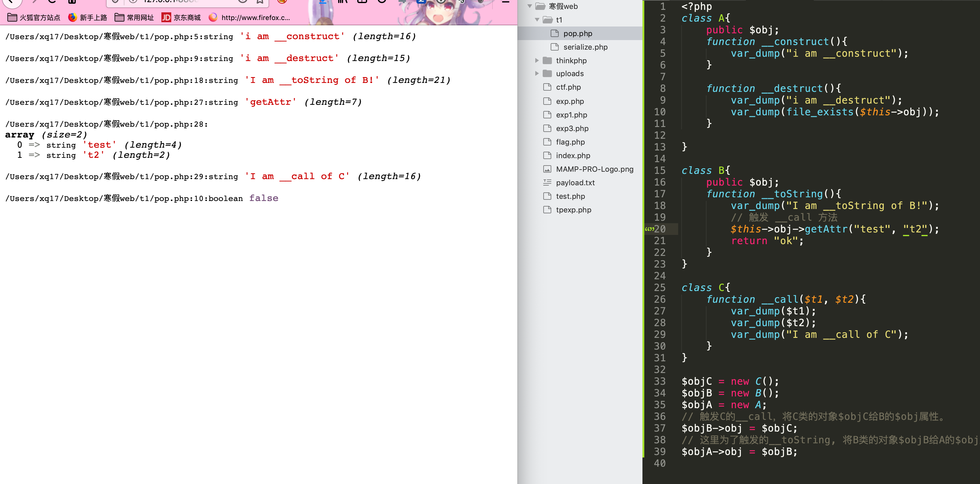This screenshot has width=980, height=484.
Task: Click the 新手上路 Firefox bookmark
Action: [x=87, y=18]
